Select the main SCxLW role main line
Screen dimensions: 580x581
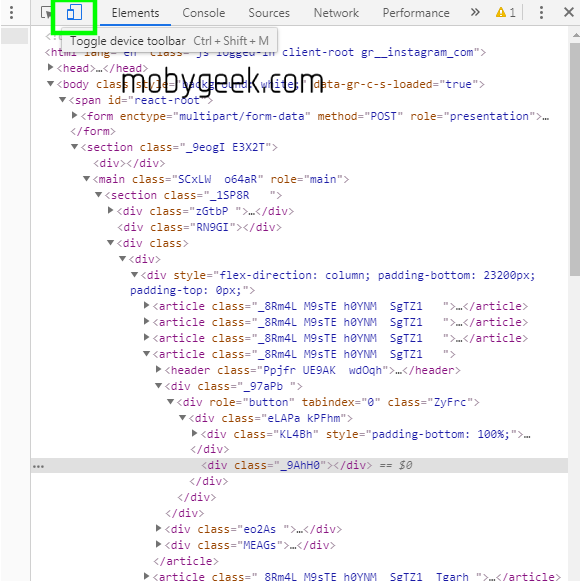tap(220, 179)
